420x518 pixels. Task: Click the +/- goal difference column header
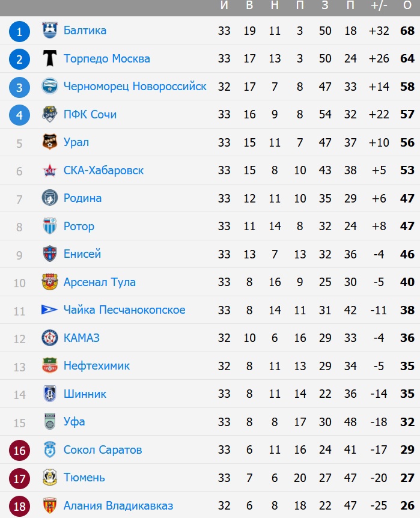click(379, 6)
